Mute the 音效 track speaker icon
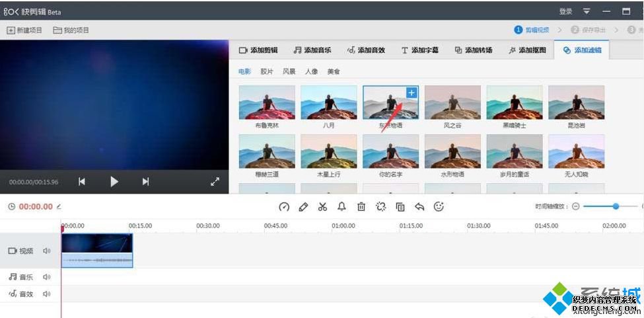 (47, 294)
